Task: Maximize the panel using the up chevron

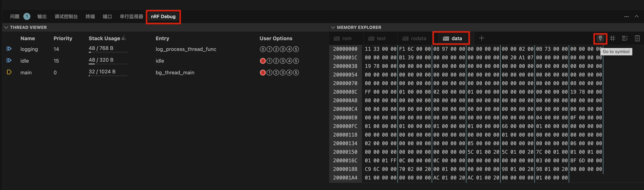Action: click(636, 17)
